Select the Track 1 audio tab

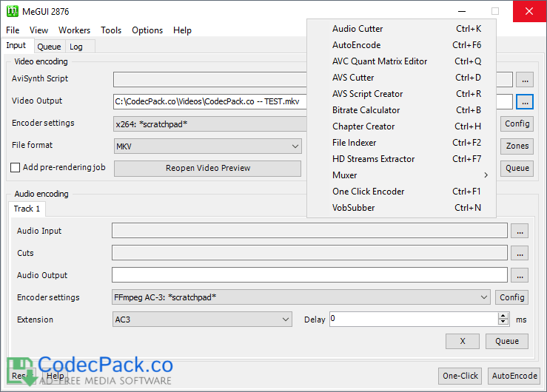(x=27, y=209)
